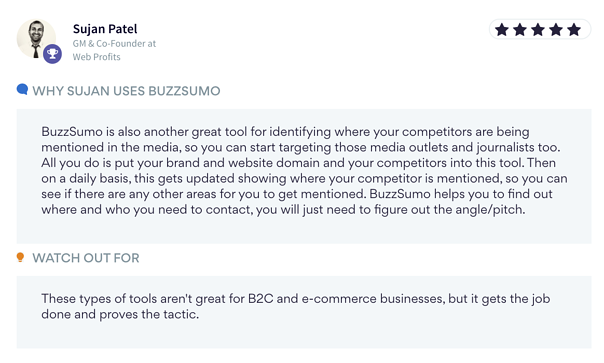Click the Web Profits company name
This screenshot has height=363, width=604.
click(x=96, y=57)
